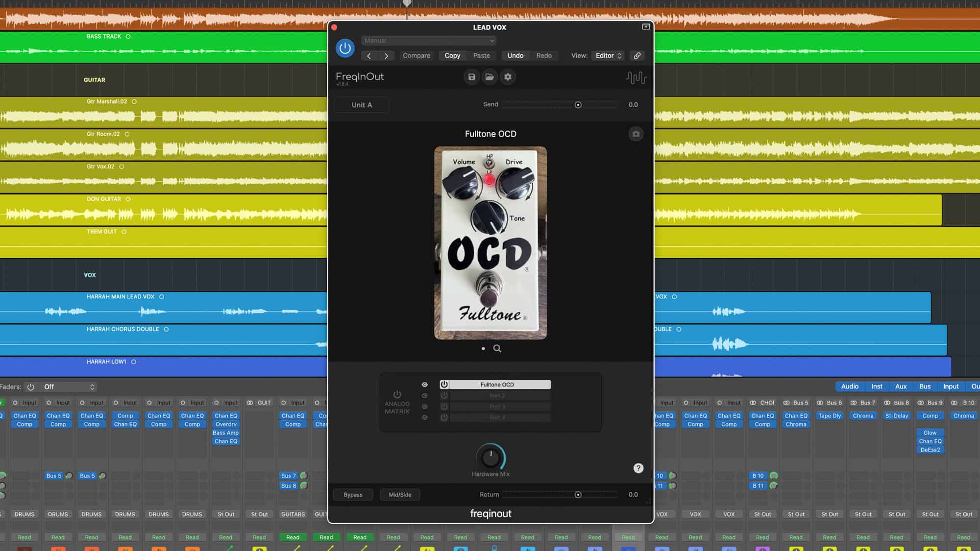Open the Bass Amp plugin slot
The width and height of the screenshot is (980, 551).
[x=226, y=433]
